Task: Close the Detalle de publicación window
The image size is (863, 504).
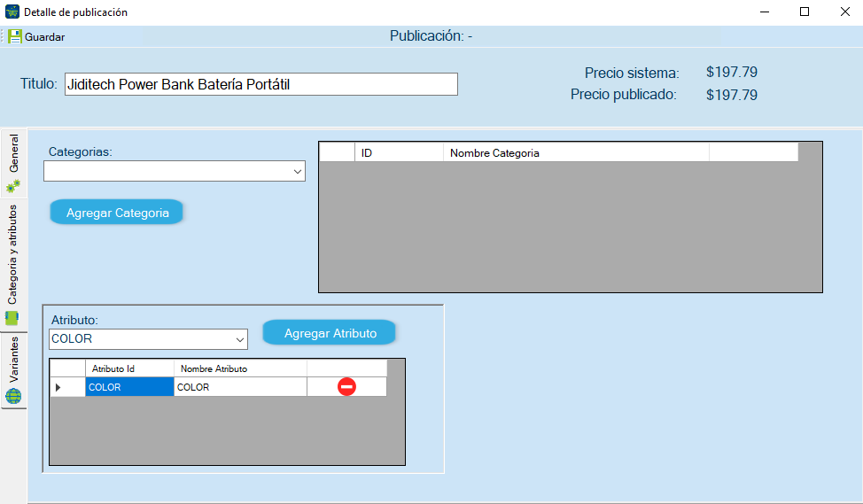Action: (845, 12)
